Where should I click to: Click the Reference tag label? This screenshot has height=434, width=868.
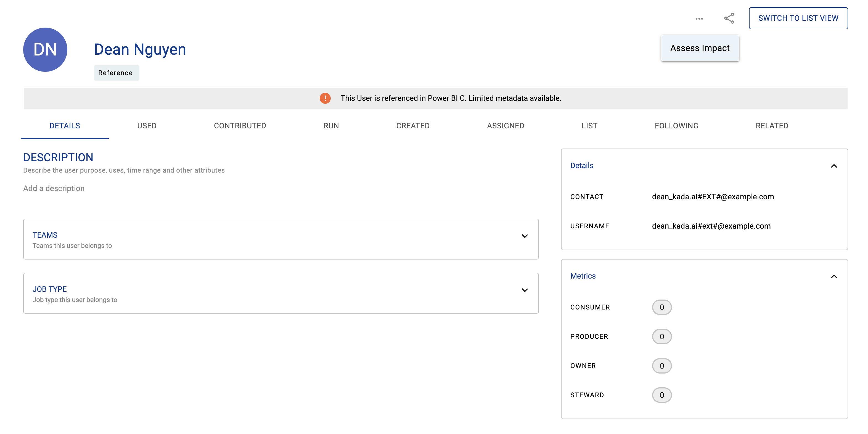point(116,73)
